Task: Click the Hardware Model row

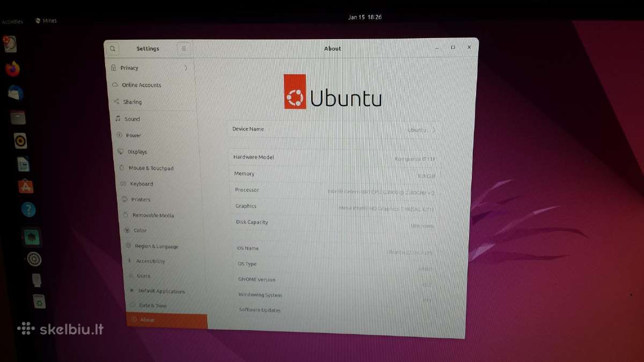Action: point(335,158)
